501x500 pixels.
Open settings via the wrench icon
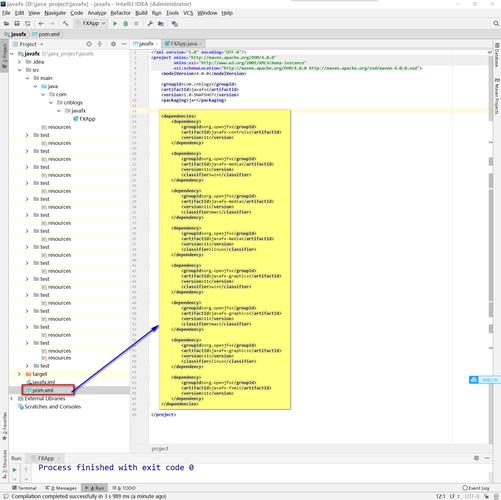coord(150,24)
